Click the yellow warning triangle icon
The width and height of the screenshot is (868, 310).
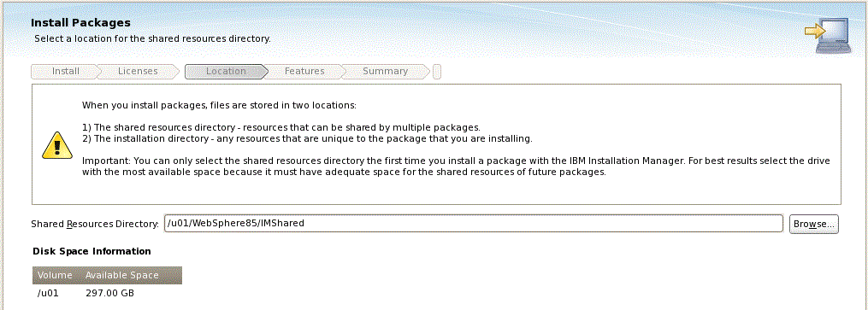(57, 145)
